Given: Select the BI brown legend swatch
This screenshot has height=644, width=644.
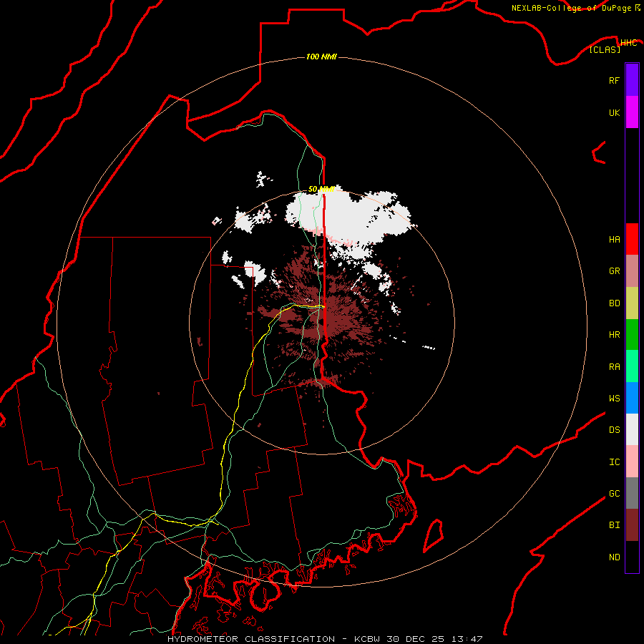Looking at the screenshot, I should coord(632,525).
